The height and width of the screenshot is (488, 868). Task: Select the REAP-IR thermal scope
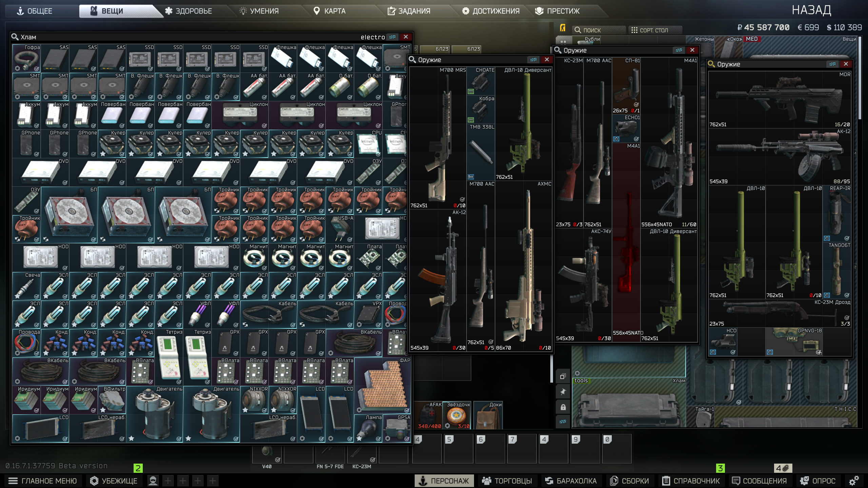tap(837, 213)
